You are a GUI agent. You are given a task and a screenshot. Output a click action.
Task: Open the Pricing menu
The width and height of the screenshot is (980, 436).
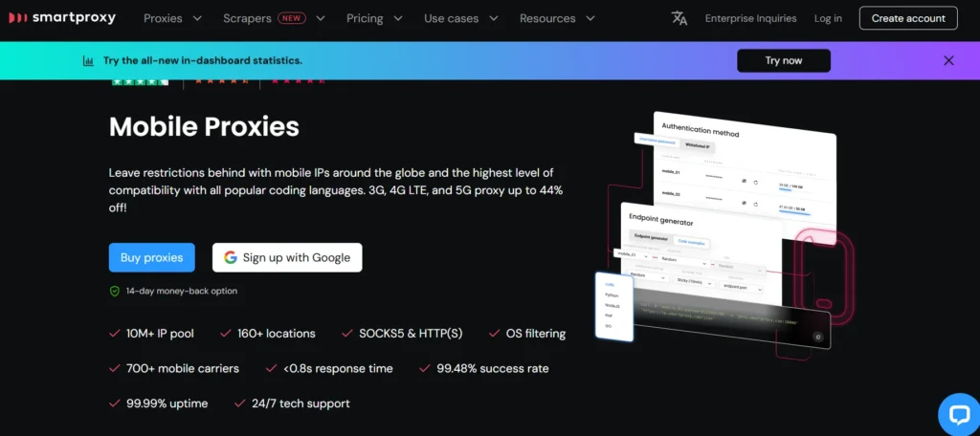click(365, 19)
